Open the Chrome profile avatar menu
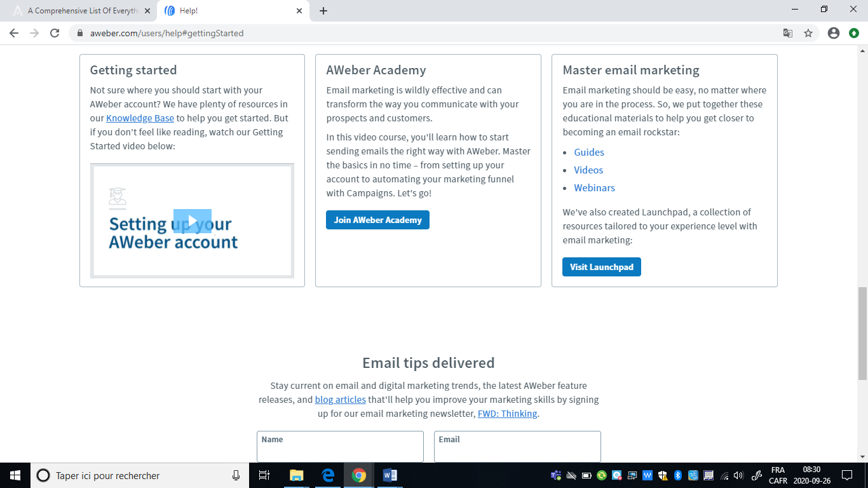The height and width of the screenshot is (488, 868). coord(834,33)
